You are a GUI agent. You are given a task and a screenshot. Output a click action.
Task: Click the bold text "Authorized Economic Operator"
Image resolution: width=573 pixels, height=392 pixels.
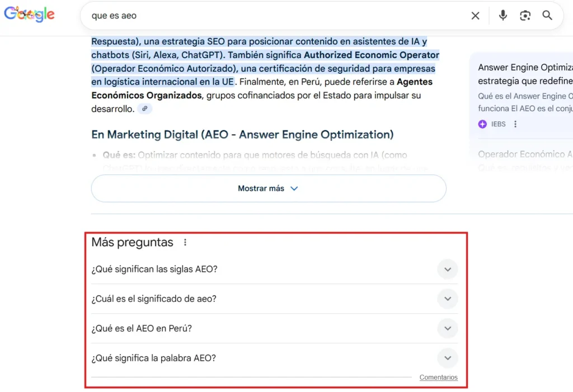coord(372,55)
